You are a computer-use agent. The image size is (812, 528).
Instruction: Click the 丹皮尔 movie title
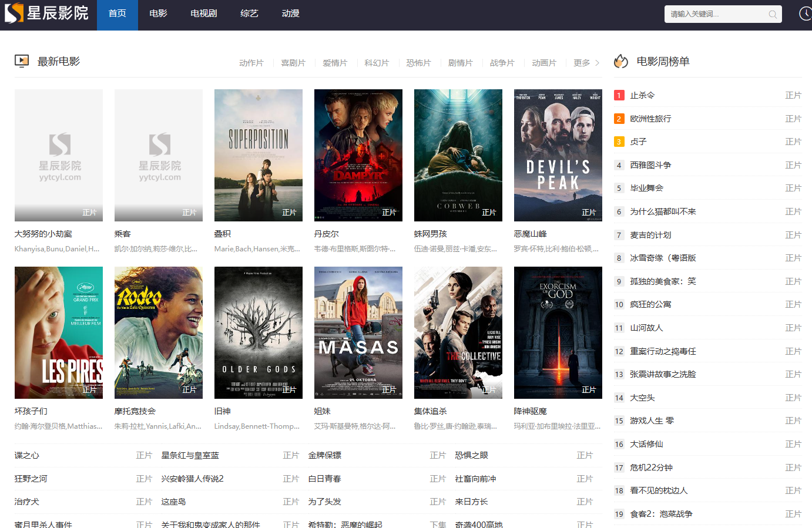pyautogui.click(x=327, y=234)
